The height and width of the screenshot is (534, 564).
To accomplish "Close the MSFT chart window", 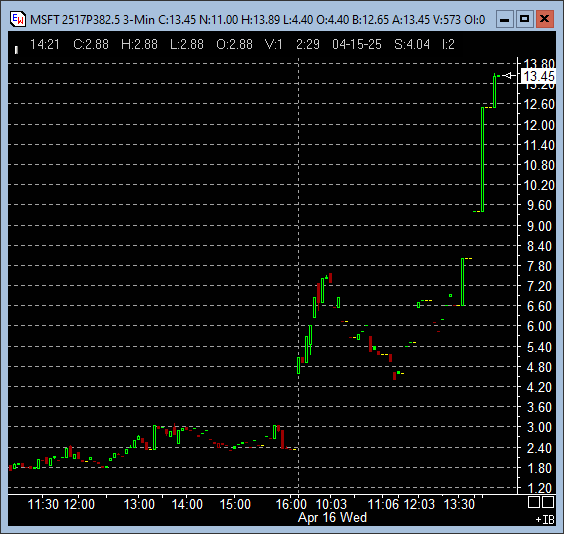I will tap(545, 19).
